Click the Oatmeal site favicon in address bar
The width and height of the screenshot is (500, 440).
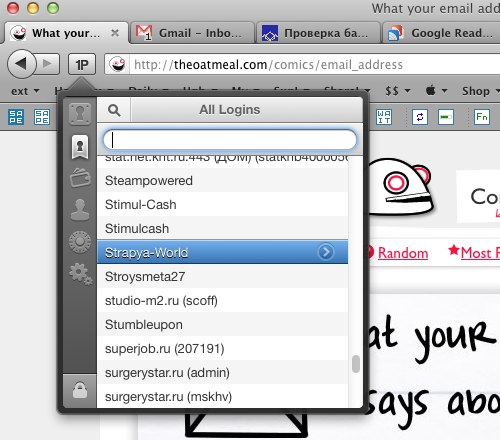click(117, 64)
